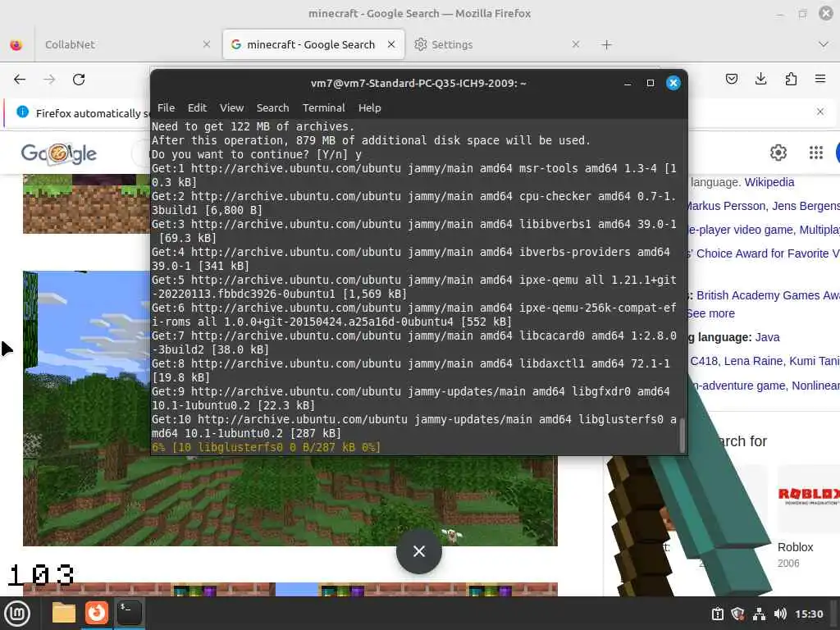Open Firefox downloads panel
The width and height of the screenshot is (840, 630).
point(760,80)
